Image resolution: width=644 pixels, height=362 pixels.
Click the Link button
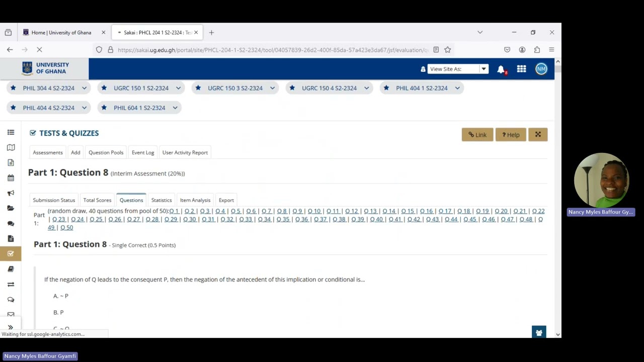477,134
